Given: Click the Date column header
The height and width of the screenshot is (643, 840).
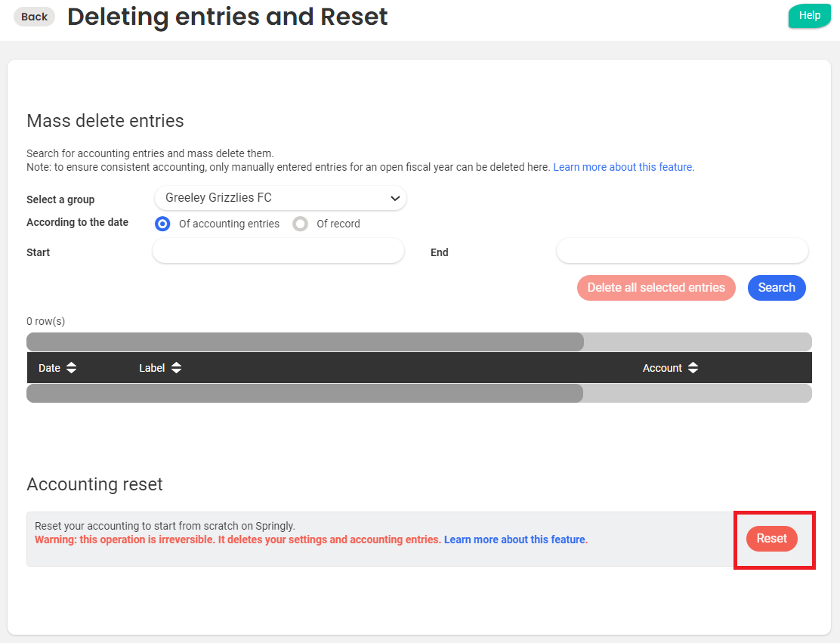Looking at the screenshot, I should tap(49, 368).
